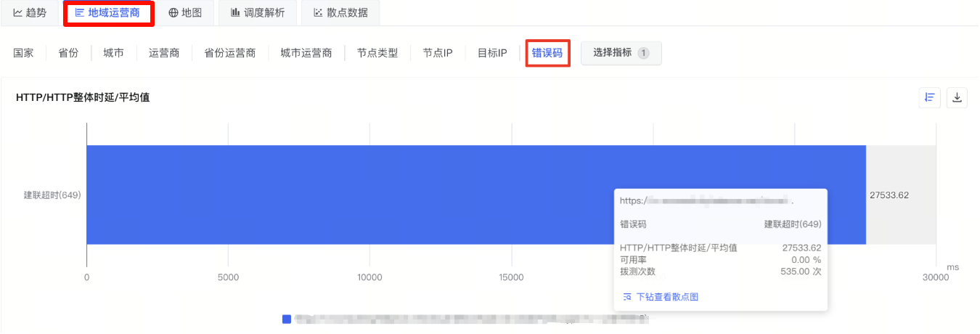980x334 pixels.
Task: Toggle the blue legend swatch
Action: point(287,319)
